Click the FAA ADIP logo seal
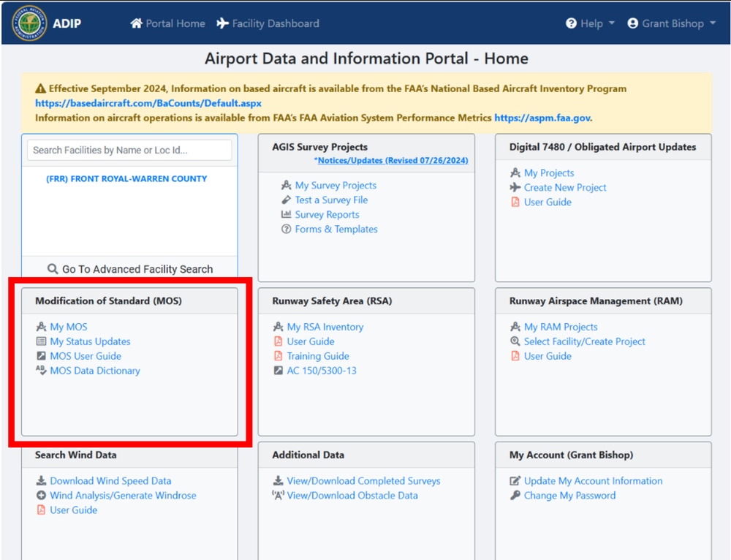The height and width of the screenshot is (560, 731). pos(29,23)
